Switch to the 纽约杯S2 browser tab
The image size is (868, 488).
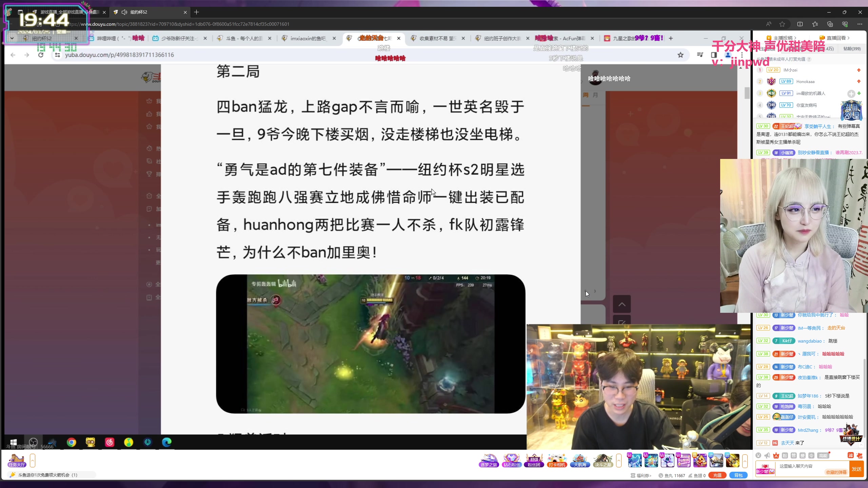150,12
